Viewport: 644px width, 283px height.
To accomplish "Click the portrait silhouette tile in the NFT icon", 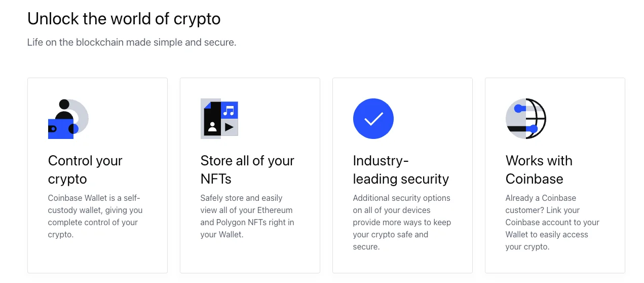I will (x=212, y=127).
